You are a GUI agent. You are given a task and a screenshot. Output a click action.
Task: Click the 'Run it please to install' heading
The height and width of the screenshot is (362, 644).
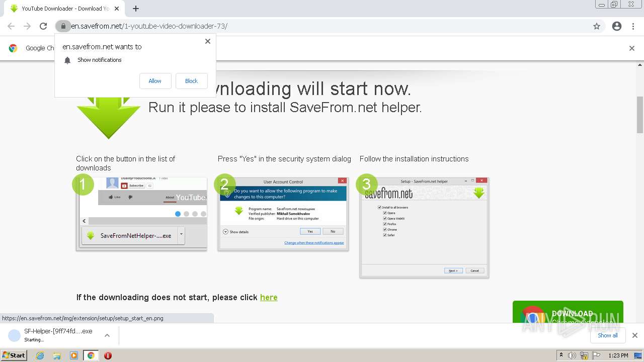click(x=285, y=107)
